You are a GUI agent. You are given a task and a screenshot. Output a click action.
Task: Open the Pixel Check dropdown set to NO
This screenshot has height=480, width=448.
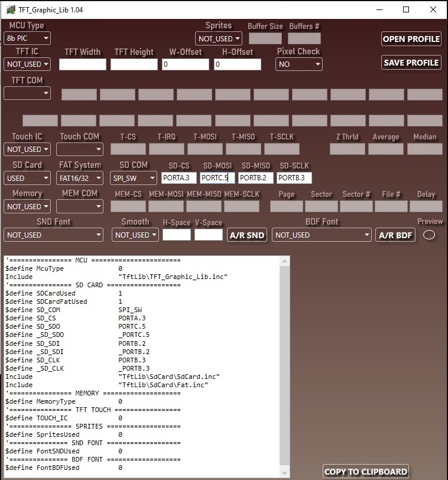coord(298,64)
